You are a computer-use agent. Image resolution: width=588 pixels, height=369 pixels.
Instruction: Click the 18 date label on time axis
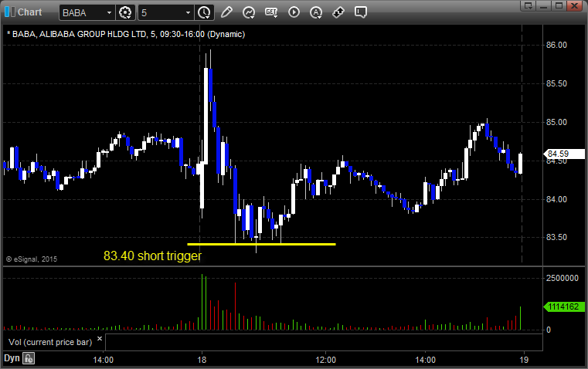click(x=202, y=360)
